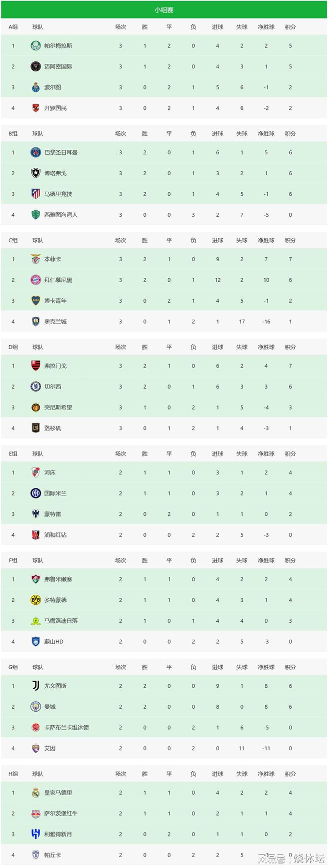
Task: Open the 河床 team link
Action: pyautogui.click(x=49, y=472)
